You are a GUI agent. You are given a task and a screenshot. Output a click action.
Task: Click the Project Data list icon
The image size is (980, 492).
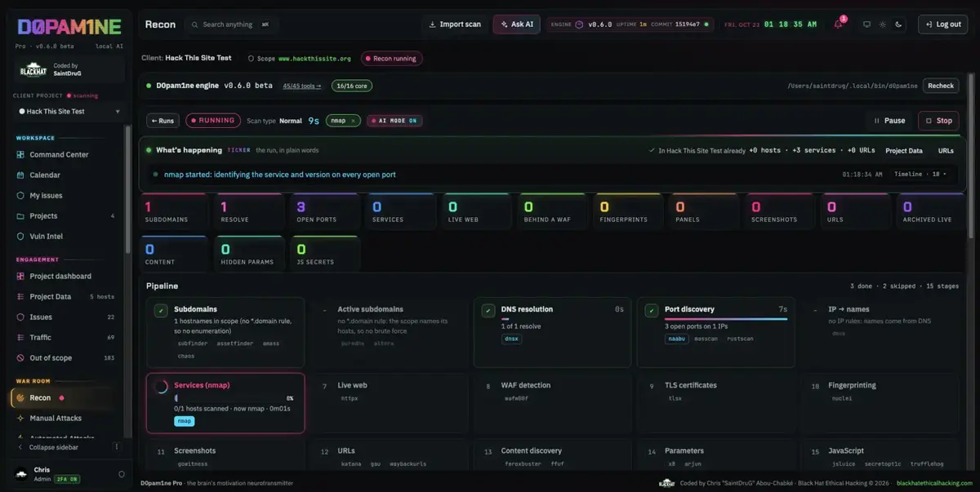21,296
